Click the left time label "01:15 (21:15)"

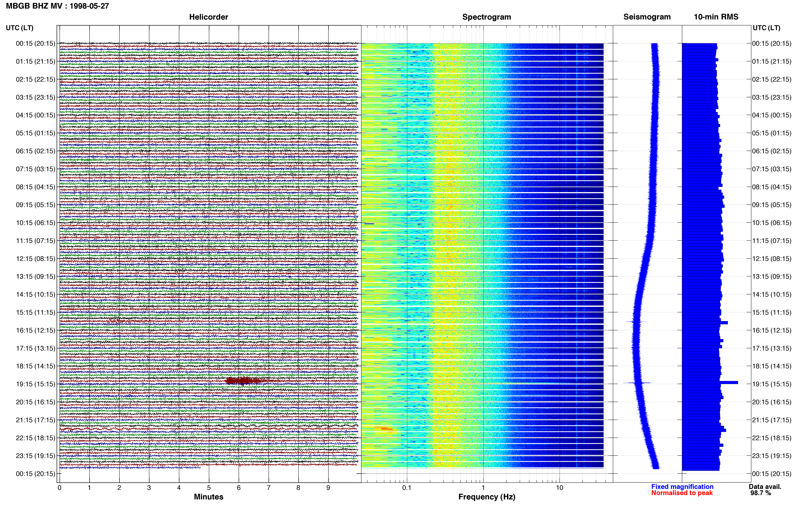[36, 61]
